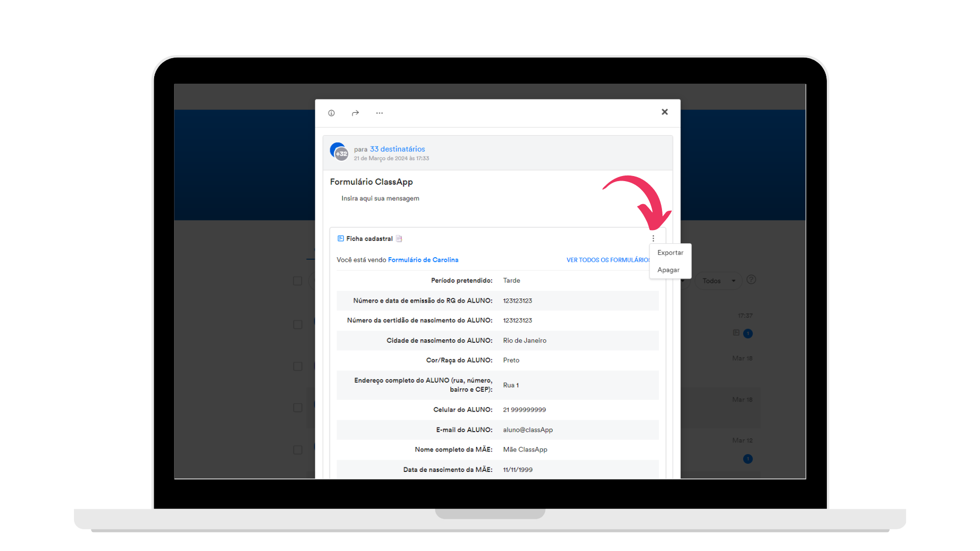Forward the message with arrow icon

[355, 113]
